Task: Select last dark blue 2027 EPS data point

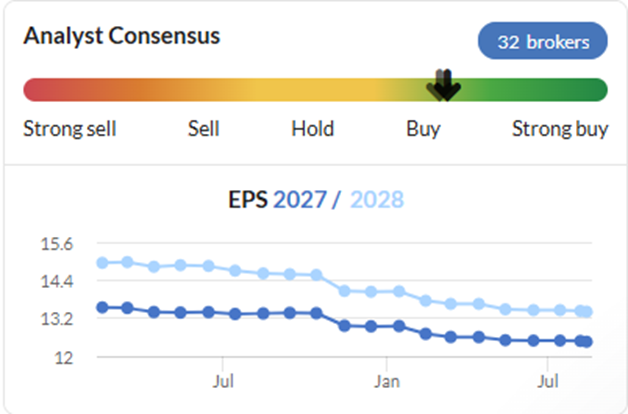Action: click(x=587, y=342)
